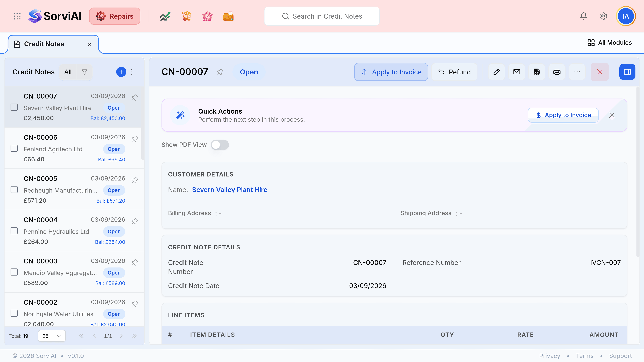644x362 pixels.
Task: Pin CN-00004 in the list
Action: pyautogui.click(x=135, y=221)
